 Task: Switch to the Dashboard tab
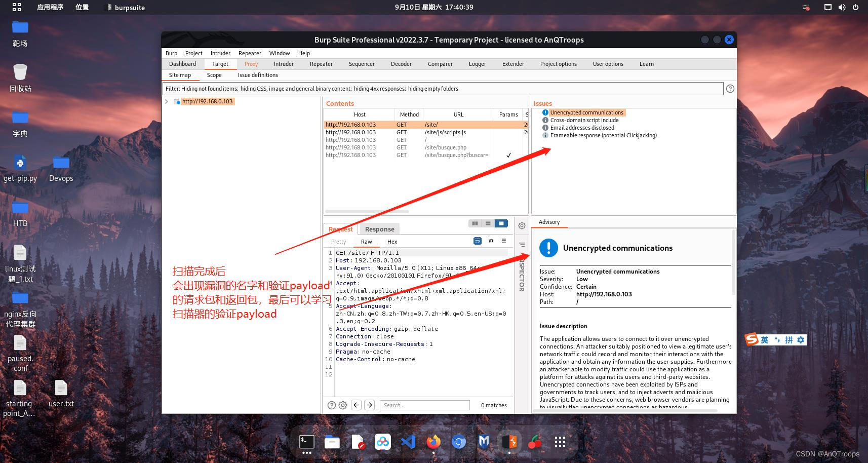(x=182, y=64)
